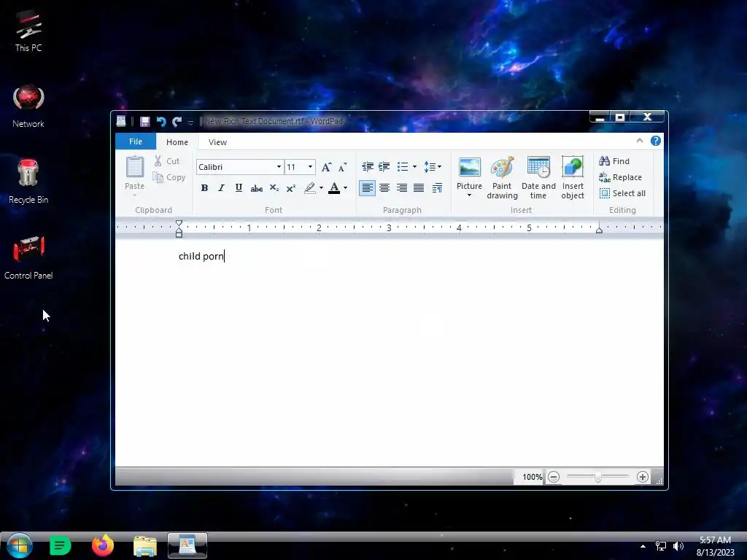Switch to the Home tab

[x=177, y=142]
